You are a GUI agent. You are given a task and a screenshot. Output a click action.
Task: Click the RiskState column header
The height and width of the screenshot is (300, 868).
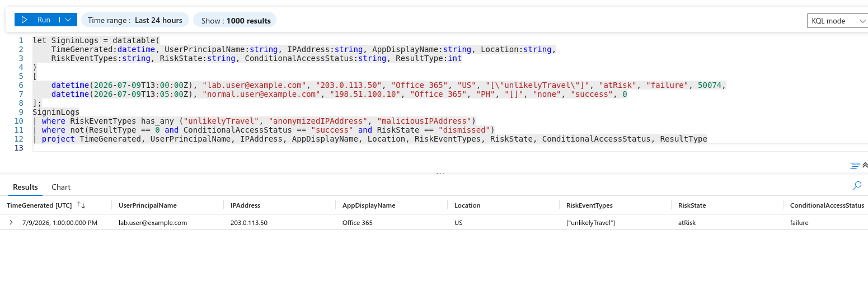click(x=692, y=205)
